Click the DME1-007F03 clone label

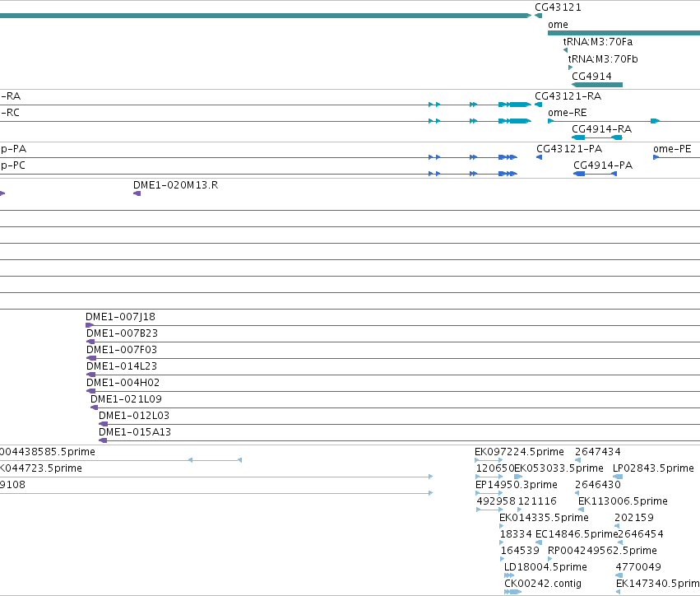coord(122,350)
